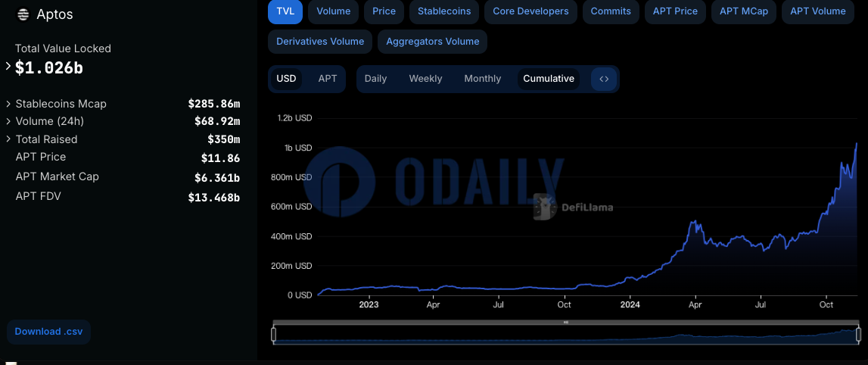Screen dimensions: 868x365
Task: Toggle the Commits chart metric
Action: pyautogui.click(x=611, y=11)
